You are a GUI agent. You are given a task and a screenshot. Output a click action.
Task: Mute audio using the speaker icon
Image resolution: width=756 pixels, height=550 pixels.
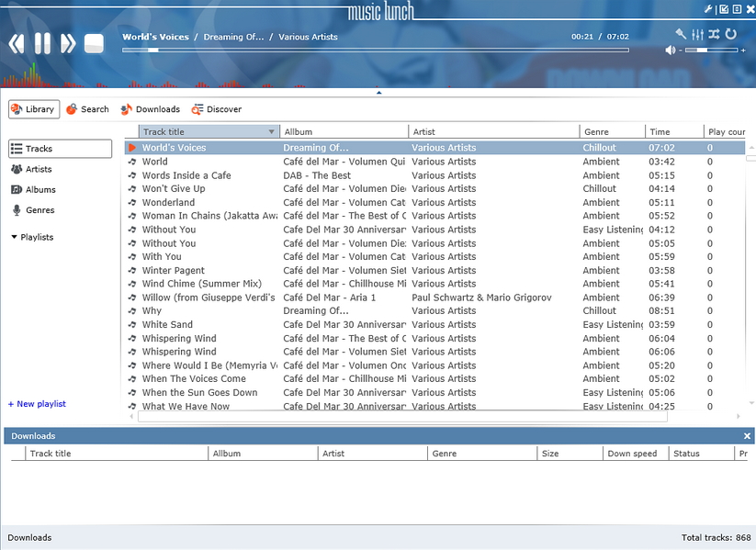[x=671, y=51]
